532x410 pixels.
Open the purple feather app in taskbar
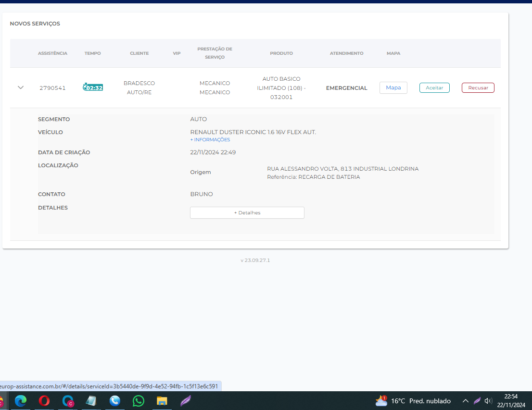[185, 401]
